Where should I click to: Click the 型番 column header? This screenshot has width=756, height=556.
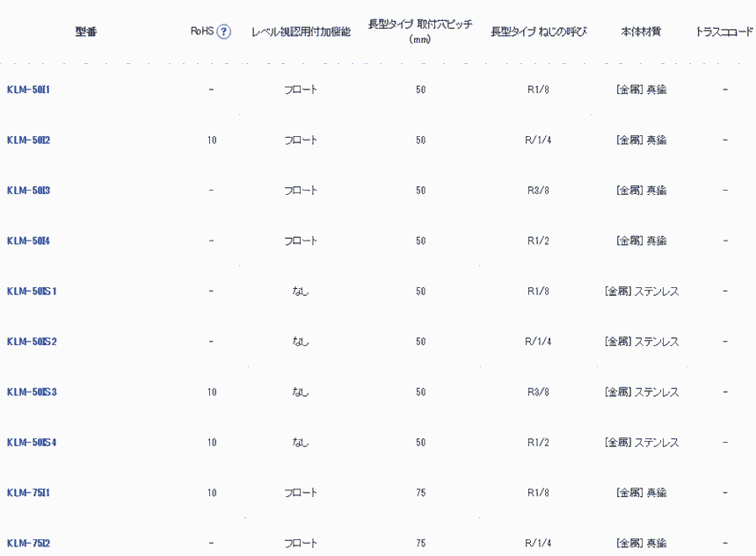(86, 32)
